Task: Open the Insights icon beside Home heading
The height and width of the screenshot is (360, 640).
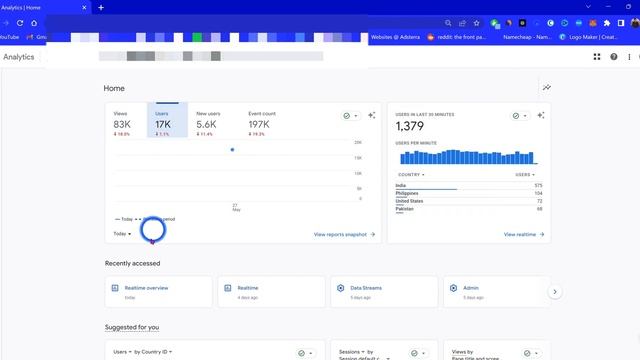Action: [547, 87]
